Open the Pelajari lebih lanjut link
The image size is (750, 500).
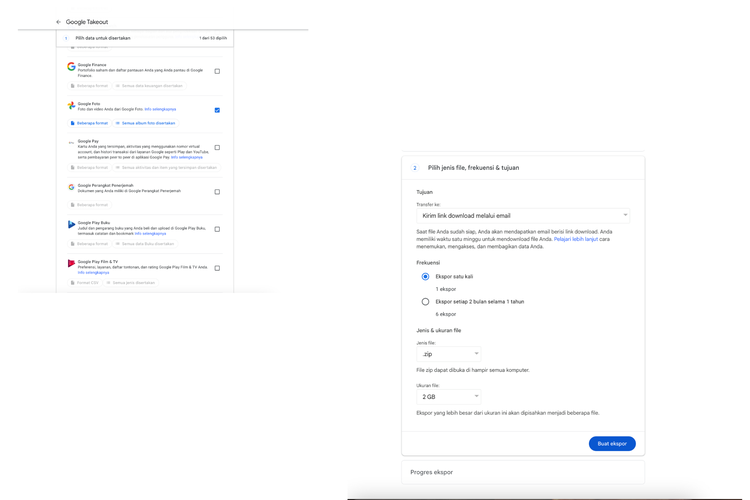[575, 239]
